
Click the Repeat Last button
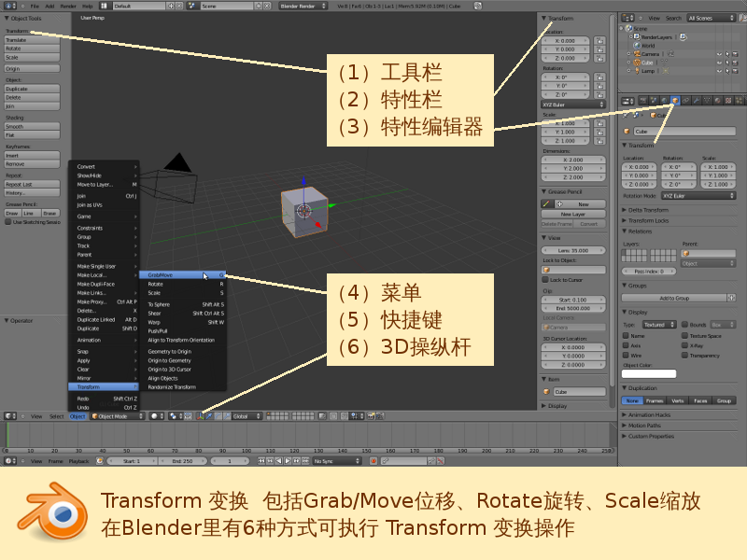pyautogui.click(x=33, y=184)
